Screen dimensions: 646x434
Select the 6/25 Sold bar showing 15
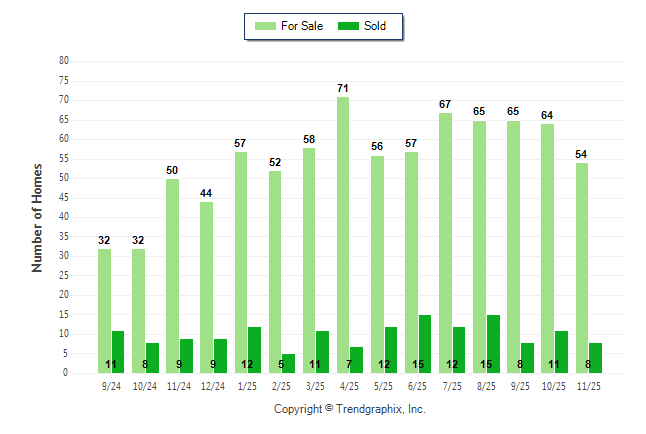(425, 344)
